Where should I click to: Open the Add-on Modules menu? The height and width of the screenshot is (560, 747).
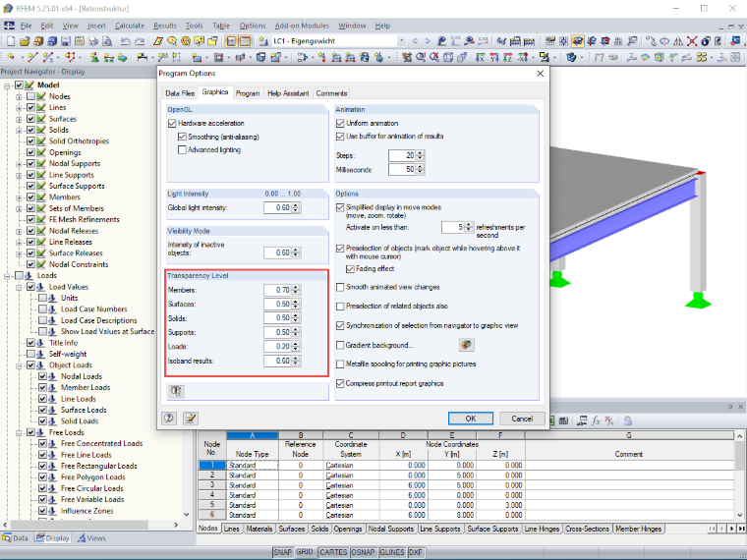(x=302, y=26)
